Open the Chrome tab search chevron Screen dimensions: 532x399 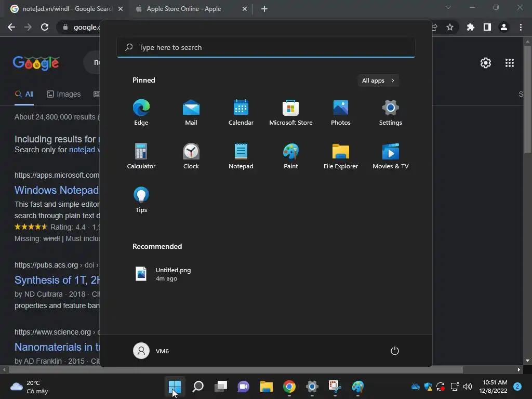pos(448,7)
